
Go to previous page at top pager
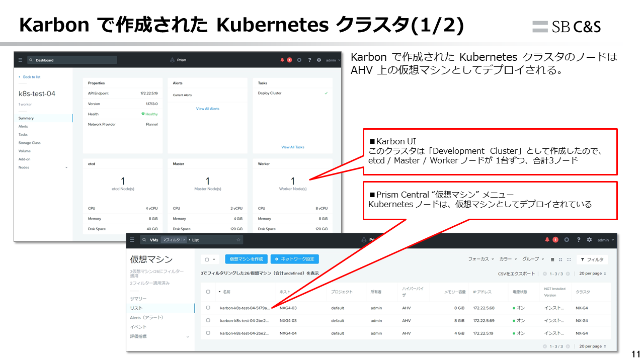click(x=544, y=274)
